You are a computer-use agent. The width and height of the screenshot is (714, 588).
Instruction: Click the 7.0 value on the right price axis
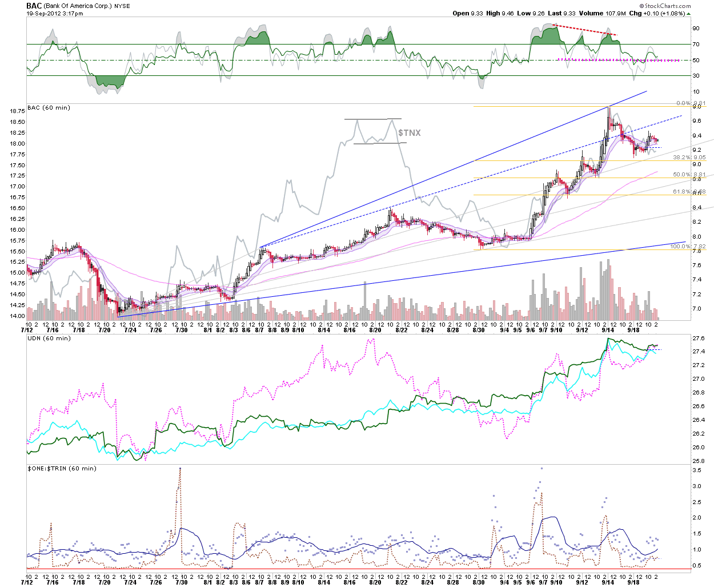click(697, 309)
